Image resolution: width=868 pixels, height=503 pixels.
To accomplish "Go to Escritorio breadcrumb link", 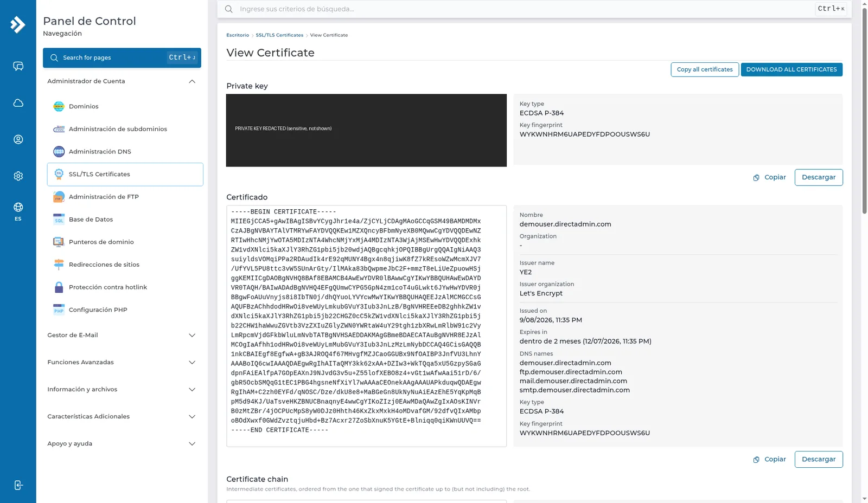I will (x=238, y=35).
